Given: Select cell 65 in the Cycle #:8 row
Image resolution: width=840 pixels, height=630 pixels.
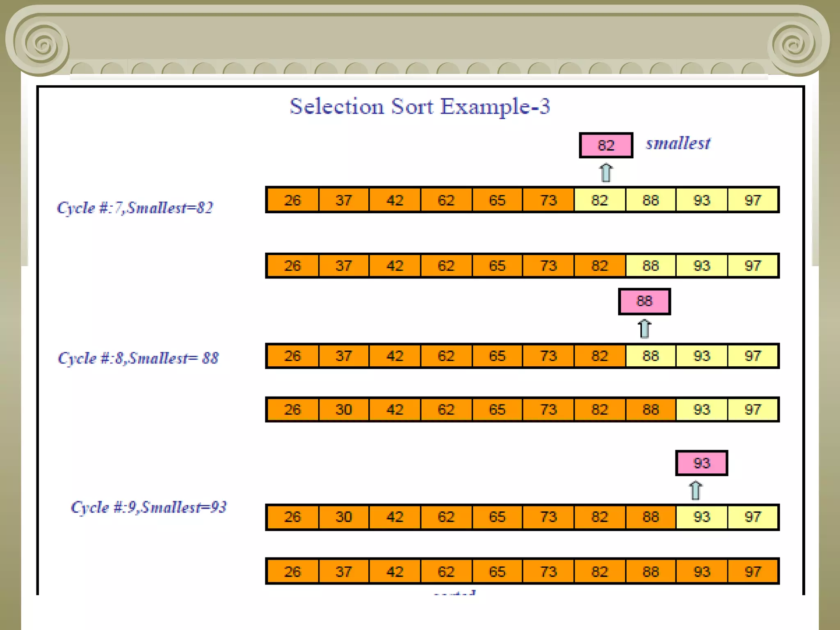Looking at the screenshot, I should pos(497,356).
